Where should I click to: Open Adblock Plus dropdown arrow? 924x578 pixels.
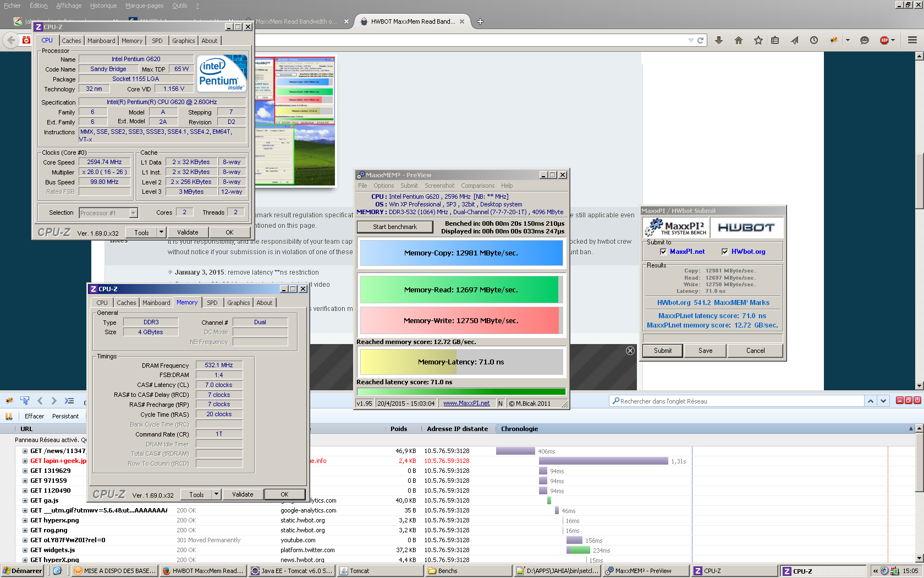[x=893, y=40]
